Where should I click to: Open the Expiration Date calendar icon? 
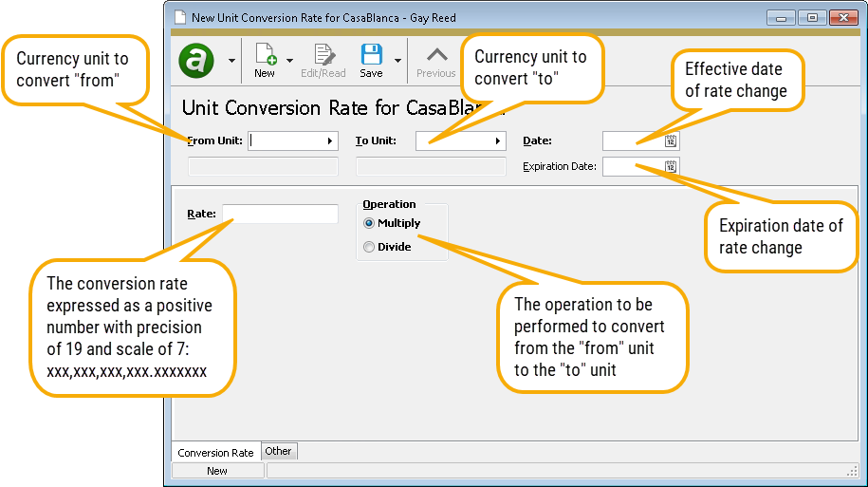[x=671, y=167]
